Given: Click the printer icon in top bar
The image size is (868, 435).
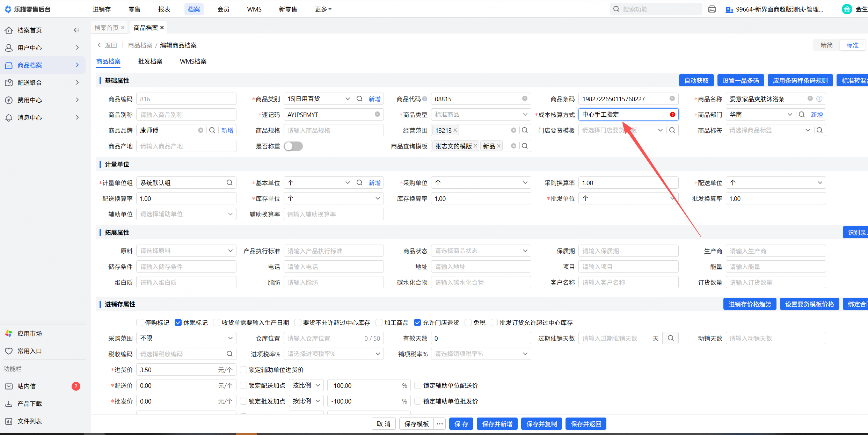Looking at the screenshot, I should pos(712,9).
